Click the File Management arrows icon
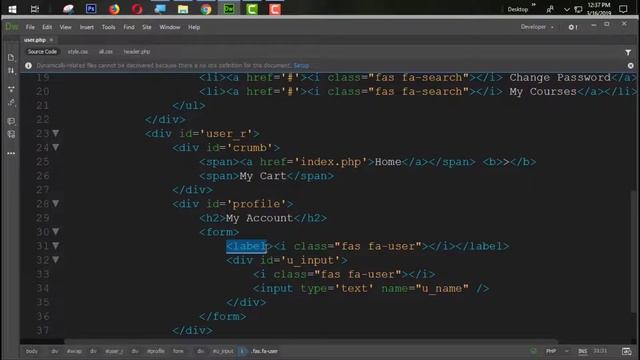 coord(11,71)
